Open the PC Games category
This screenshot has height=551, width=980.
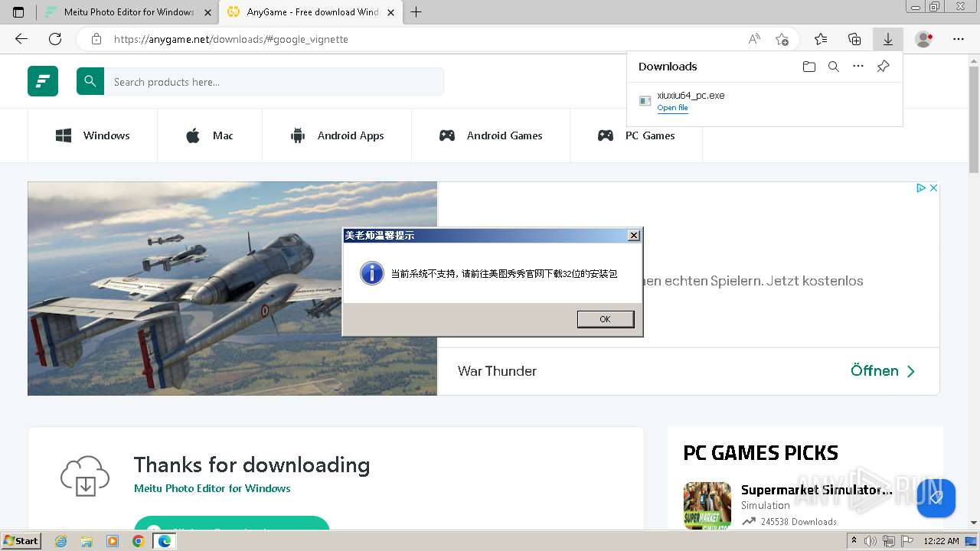636,135
